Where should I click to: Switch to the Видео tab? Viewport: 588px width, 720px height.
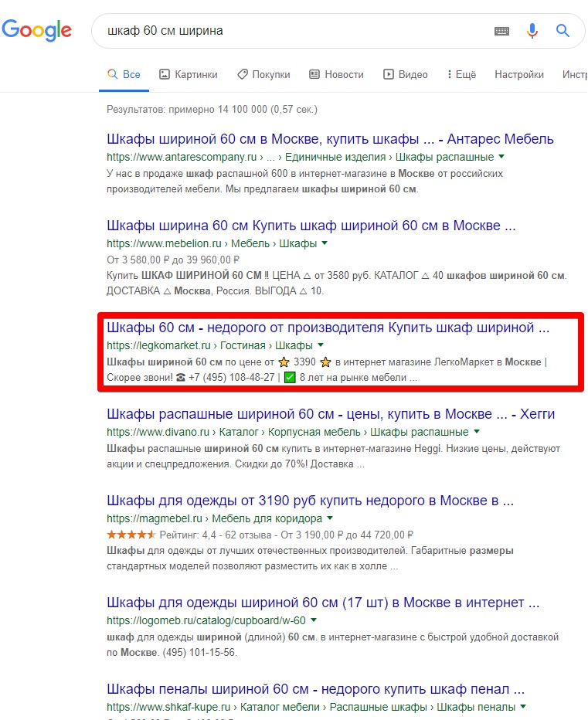[x=406, y=74]
